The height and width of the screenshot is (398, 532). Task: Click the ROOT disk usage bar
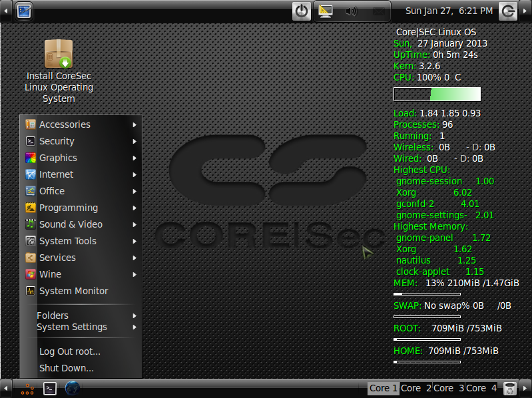point(427,339)
